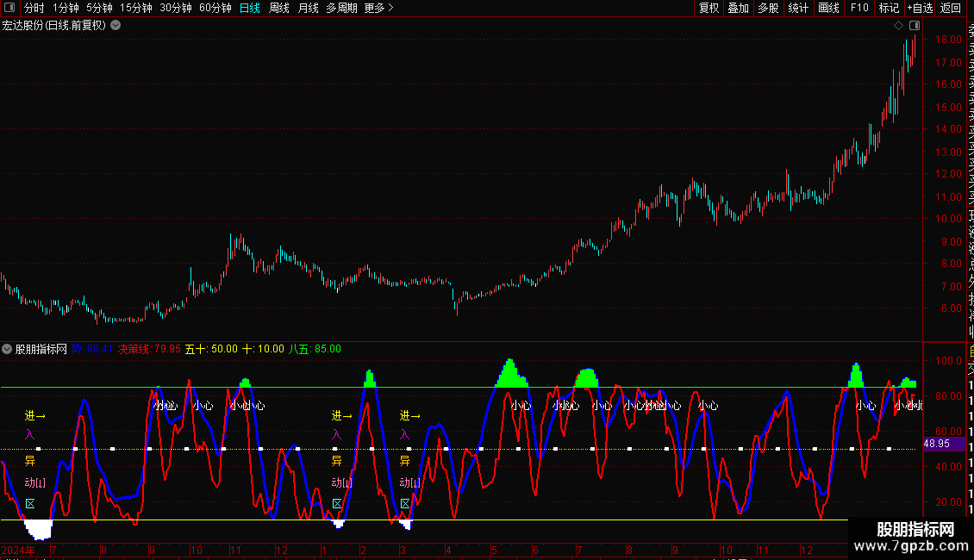Click the diamond marker icon above chart
This screenshot has height=560, width=974.
[x=898, y=25]
